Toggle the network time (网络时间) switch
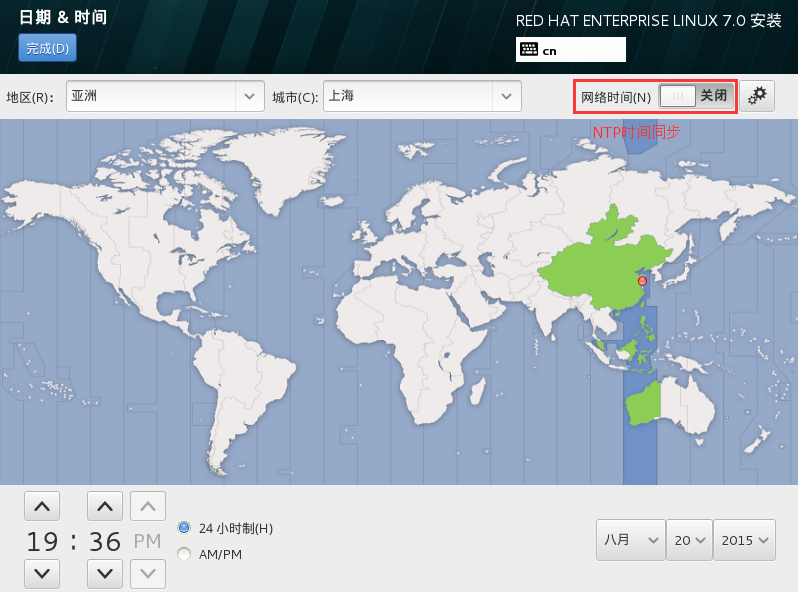The width and height of the screenshot is (798, 592). pos(697,96)
